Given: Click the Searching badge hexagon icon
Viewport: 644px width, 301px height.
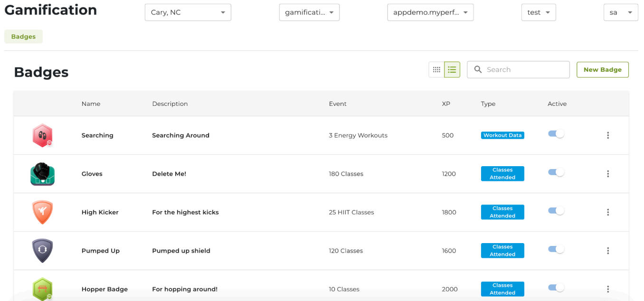Looking at the screenshot, I should pos(42,135).
